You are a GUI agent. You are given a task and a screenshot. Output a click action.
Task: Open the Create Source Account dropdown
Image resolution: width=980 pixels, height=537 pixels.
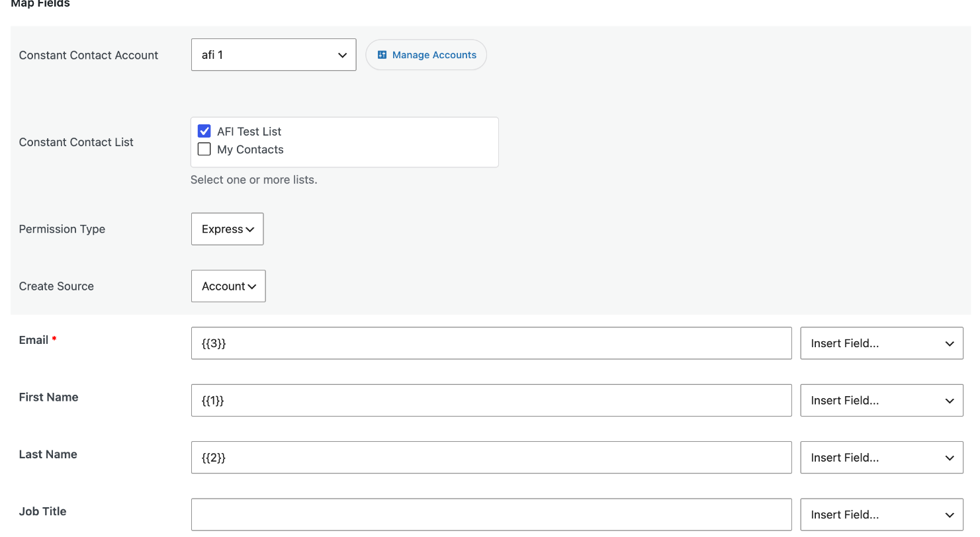point(228,286)
